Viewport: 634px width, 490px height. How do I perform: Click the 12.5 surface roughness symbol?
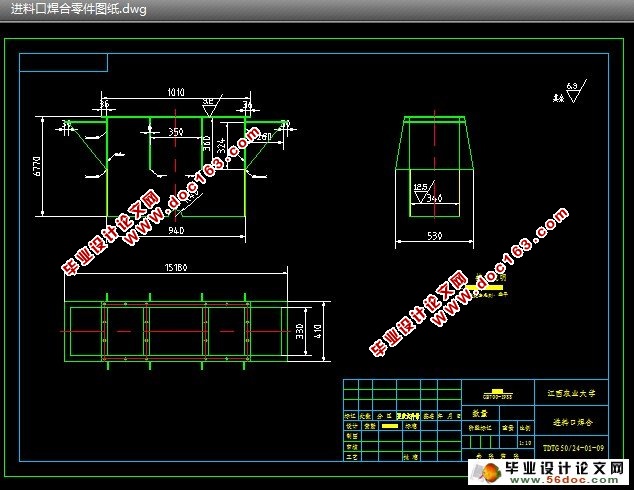coord(423,192)
